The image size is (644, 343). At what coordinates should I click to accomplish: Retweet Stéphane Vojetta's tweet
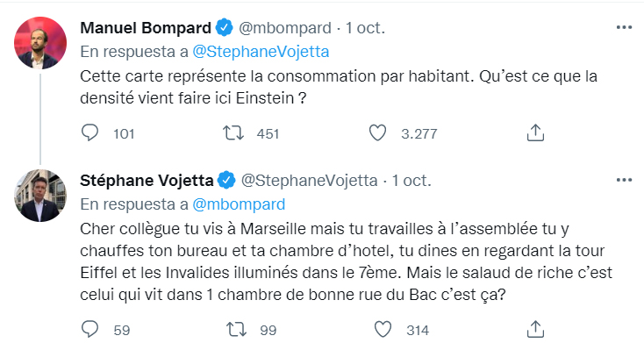click(x=237, y=330)
